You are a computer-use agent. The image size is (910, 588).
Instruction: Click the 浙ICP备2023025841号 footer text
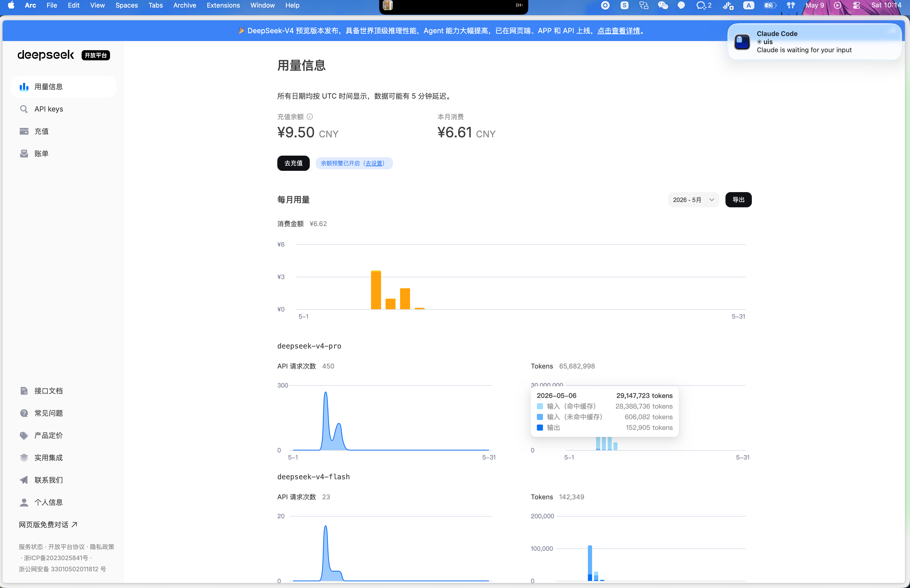pyautogui.click(x=56, y=558)
